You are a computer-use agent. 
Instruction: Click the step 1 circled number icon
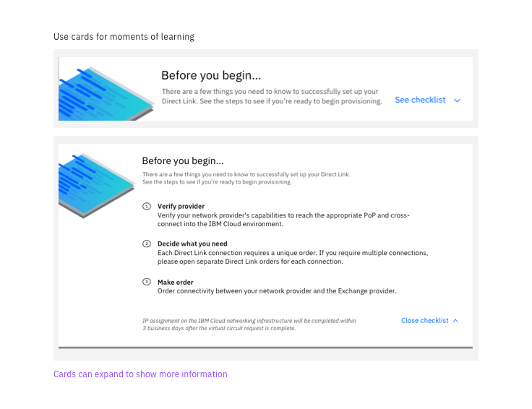(x=147, y=206)
